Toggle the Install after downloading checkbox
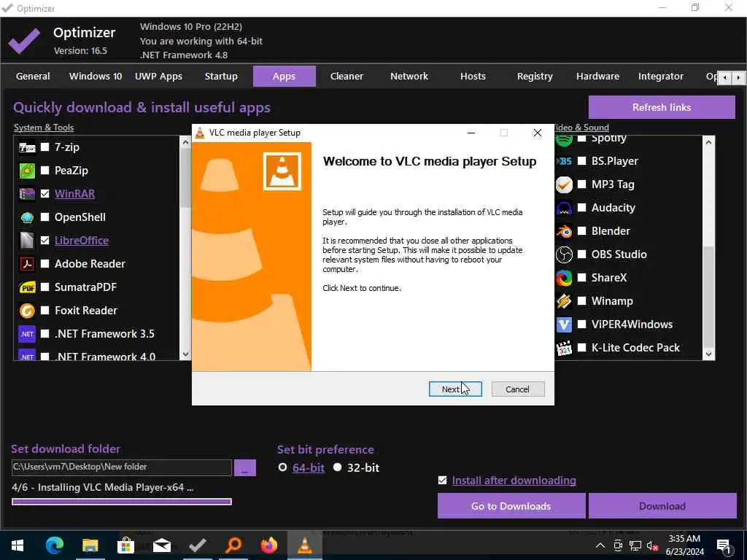The width and height of the screenshot is (747, 560). tap(443, 480)
